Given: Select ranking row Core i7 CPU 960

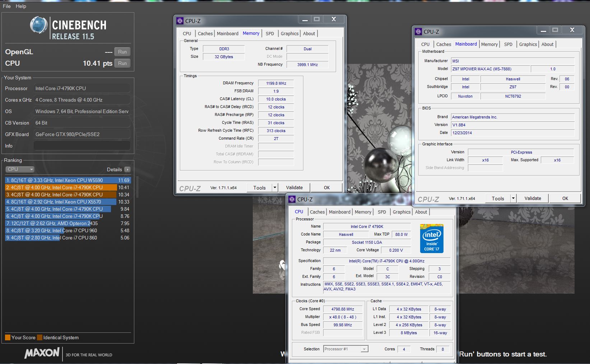Looking at the screenshot, I should 68,230.
